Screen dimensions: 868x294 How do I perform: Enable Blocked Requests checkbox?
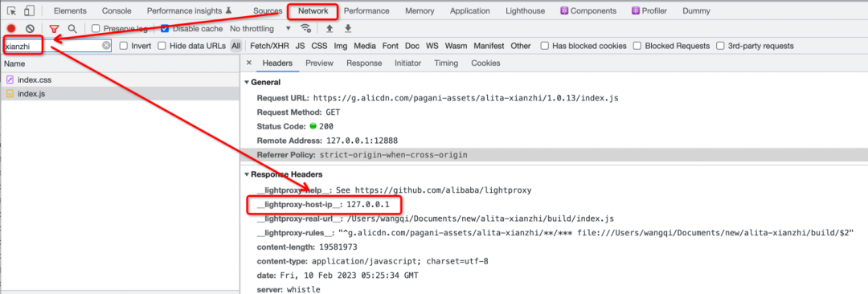pyautogui.click(x=637, y=46)
